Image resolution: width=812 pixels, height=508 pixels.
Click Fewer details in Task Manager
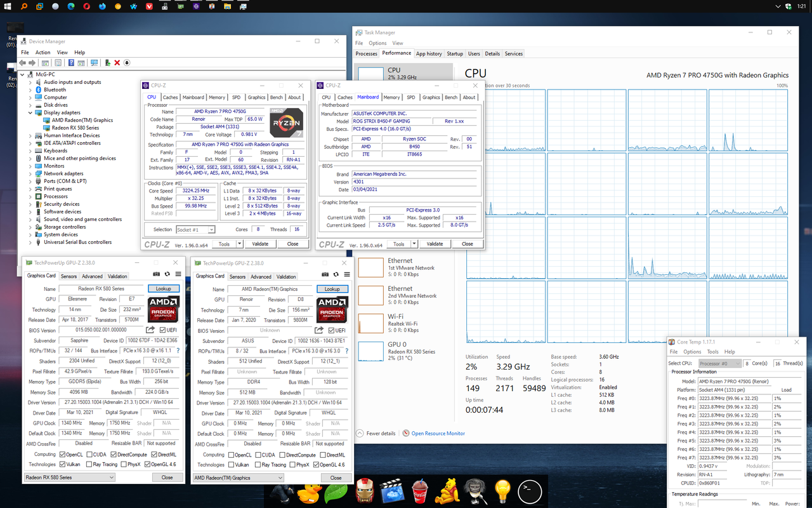point(376,433)
